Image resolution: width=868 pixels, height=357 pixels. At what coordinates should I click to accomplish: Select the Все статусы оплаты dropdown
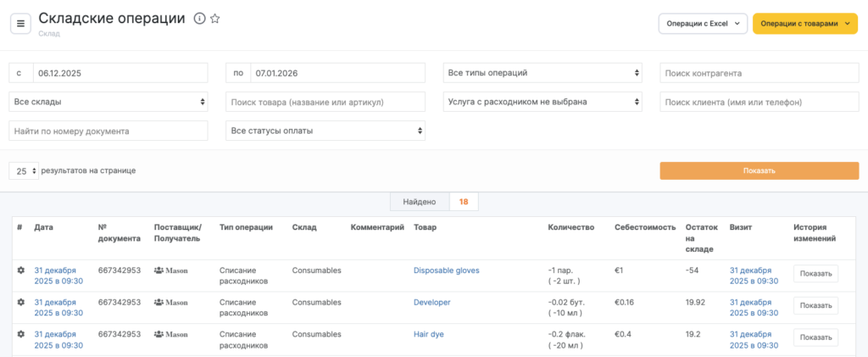(x=326, y=131)
